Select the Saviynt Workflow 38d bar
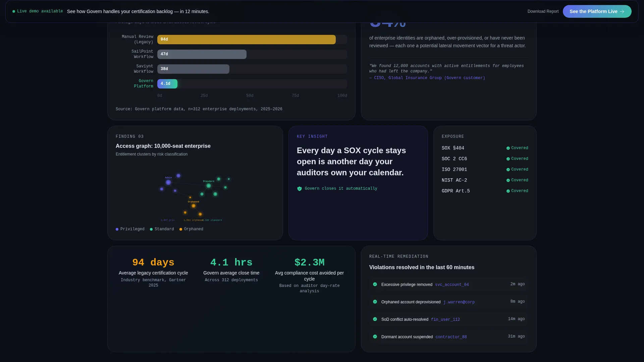 193,69
